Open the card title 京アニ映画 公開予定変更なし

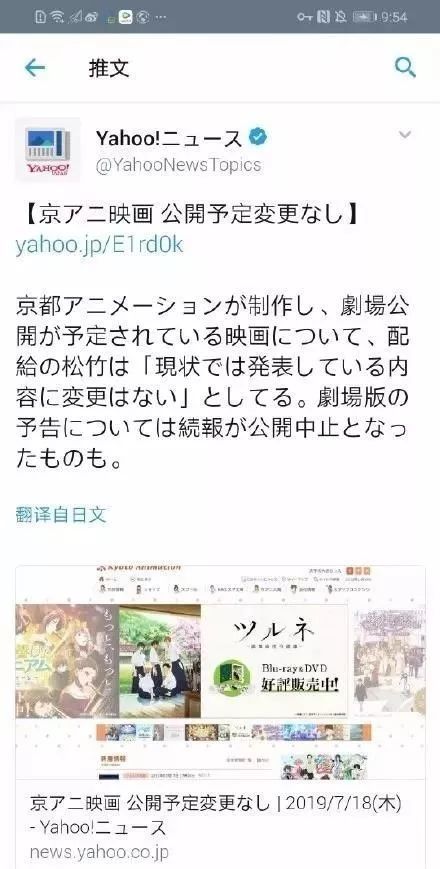(151, 802)
